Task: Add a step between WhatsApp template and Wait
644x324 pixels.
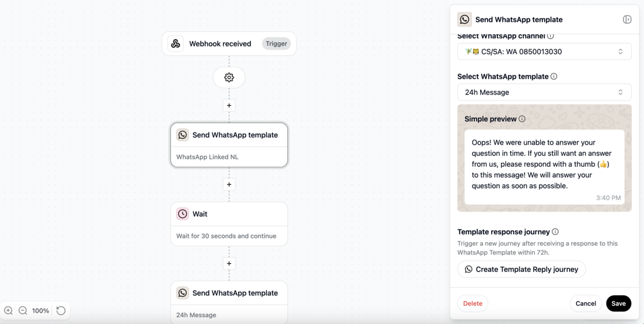Action: (229, 184)
